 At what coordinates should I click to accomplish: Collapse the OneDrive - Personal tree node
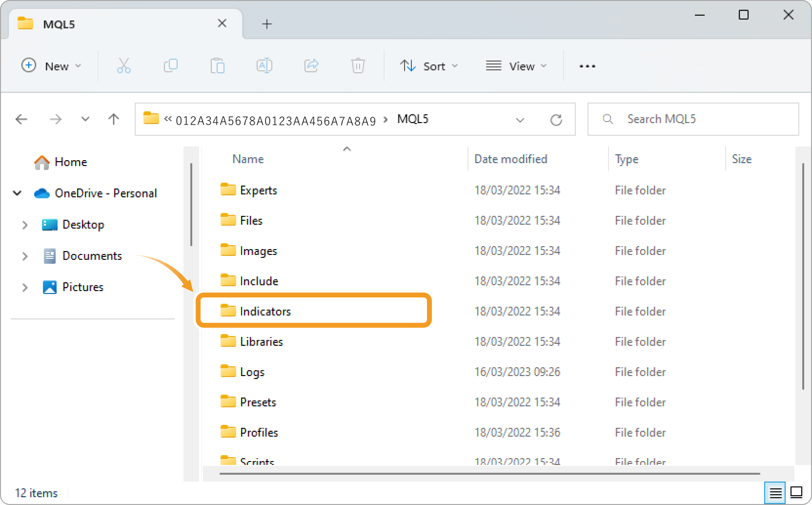click(17, 193)
